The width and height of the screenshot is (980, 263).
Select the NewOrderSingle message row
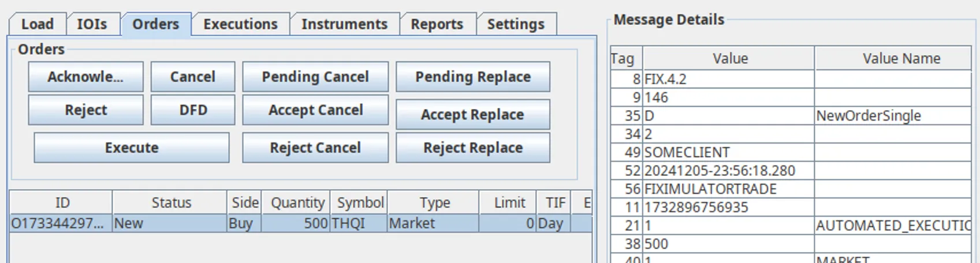coord(791,115)
